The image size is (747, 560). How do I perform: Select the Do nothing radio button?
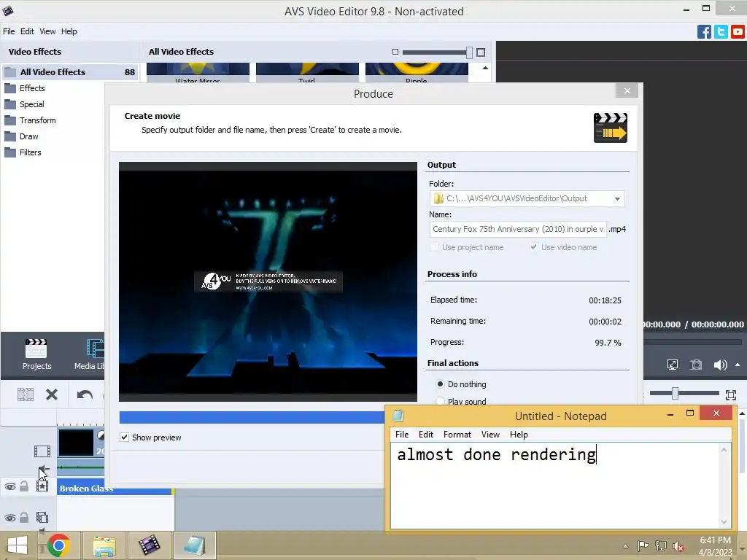tap(440, 384)
